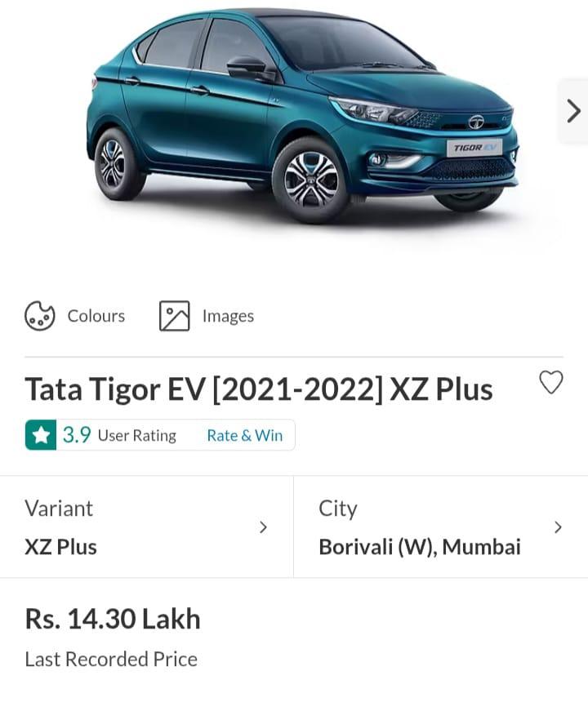The width and height of the screenshot is (588, 702).
Task: Select the XZ Plus variant value
Action: [61, 547]
